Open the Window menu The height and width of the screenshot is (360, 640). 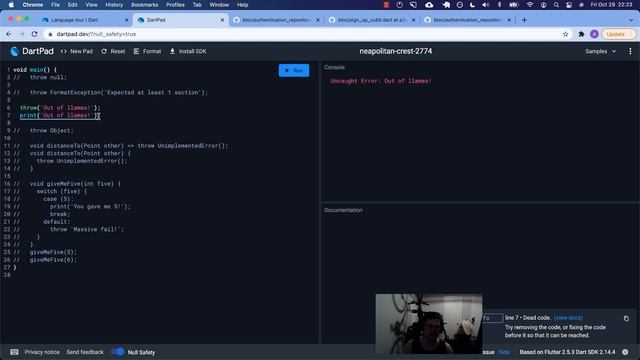219,5
